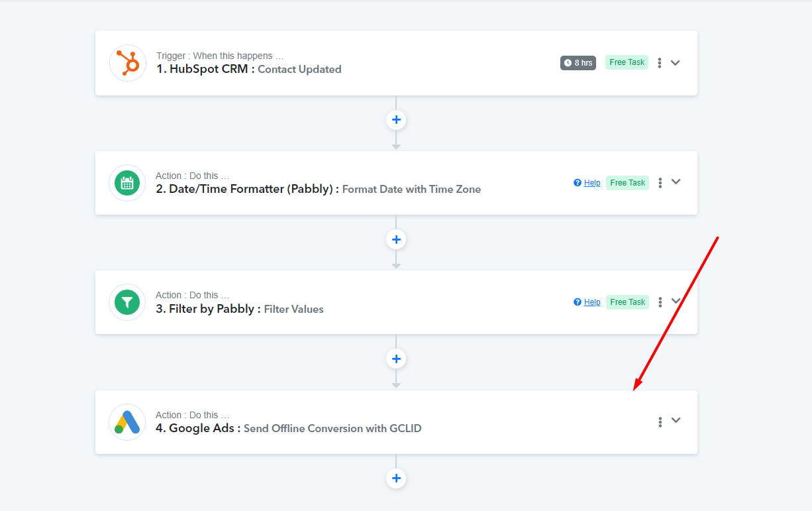
Task: Open three-dot menu on Date/Time Formatter step
Action: (660, 183)
